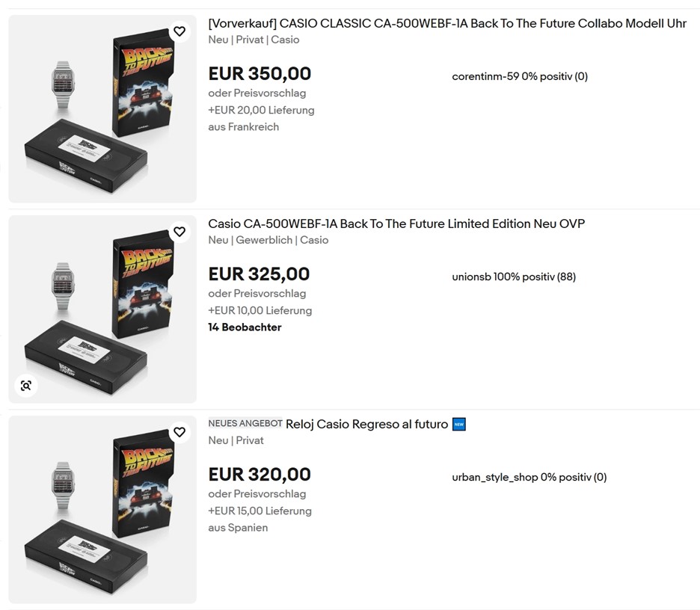Toggle the watchlist heart on the CA-500WEBF-1A listing
This screenshot has height=610, width=700.
(179, 232)
